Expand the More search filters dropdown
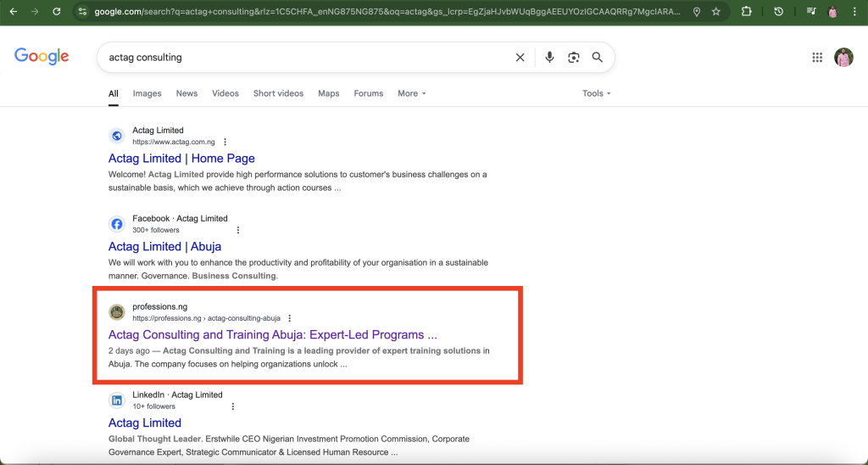 (412, 93)
